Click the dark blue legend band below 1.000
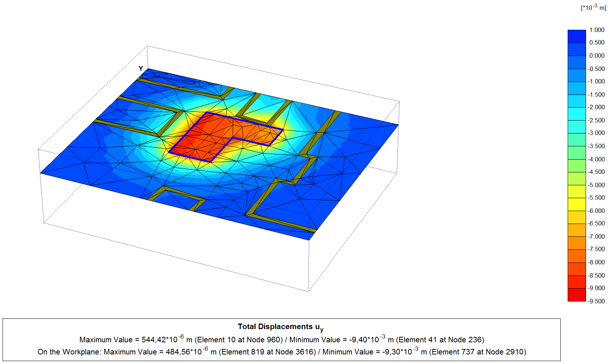 [576, 36]
